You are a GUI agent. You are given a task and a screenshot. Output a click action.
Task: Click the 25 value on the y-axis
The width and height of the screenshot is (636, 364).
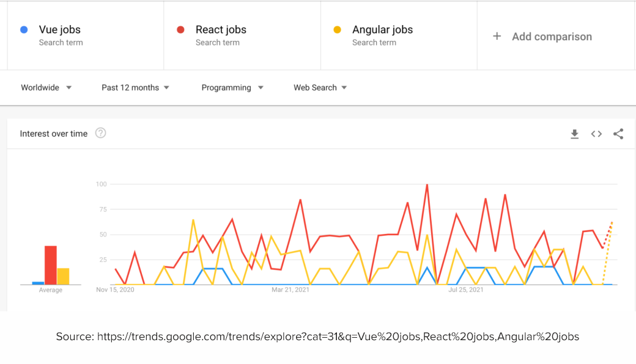(103, 260)
